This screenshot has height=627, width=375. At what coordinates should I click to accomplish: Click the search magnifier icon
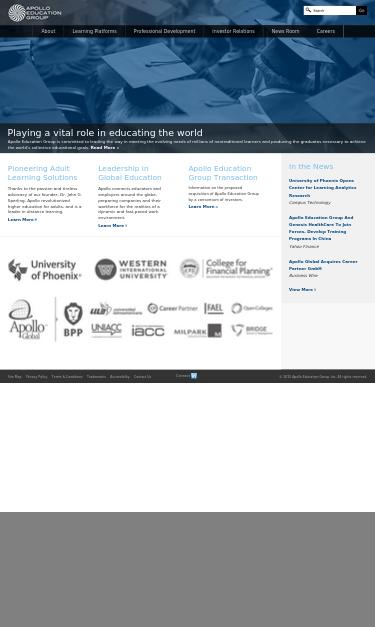tap(308, 10)
